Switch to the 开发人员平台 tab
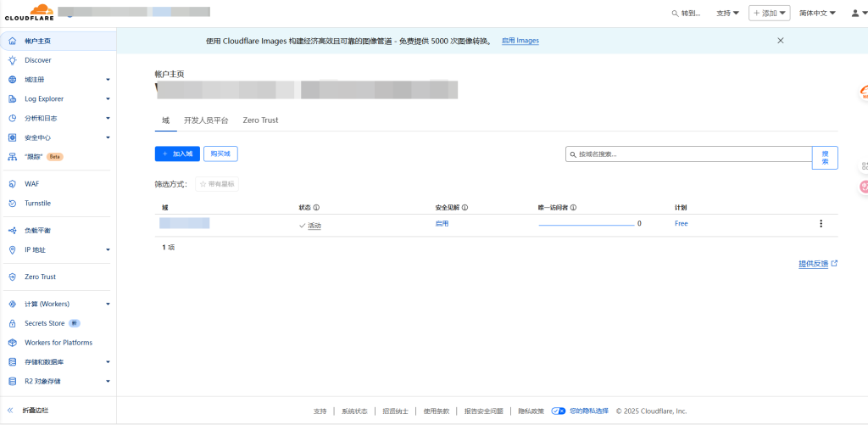Screen dimensions: 868x425 206,120
